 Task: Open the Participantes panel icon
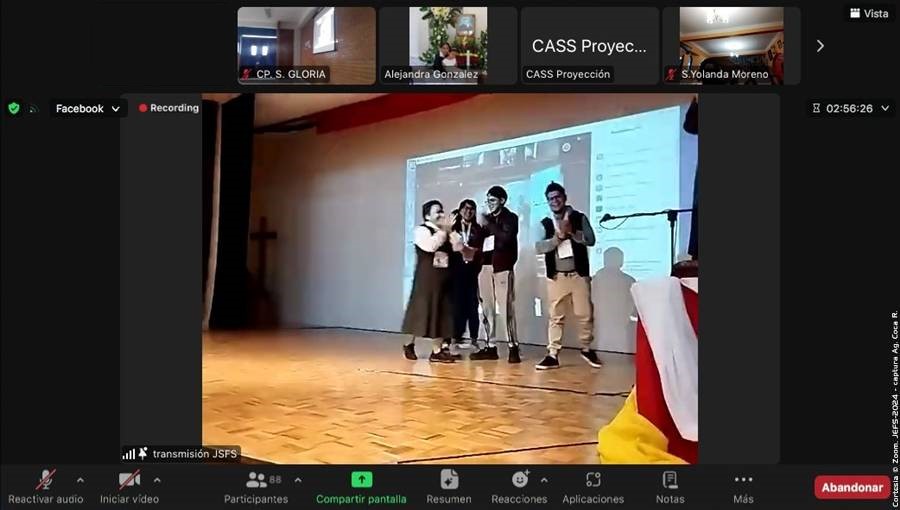click(x=256, y=480)
